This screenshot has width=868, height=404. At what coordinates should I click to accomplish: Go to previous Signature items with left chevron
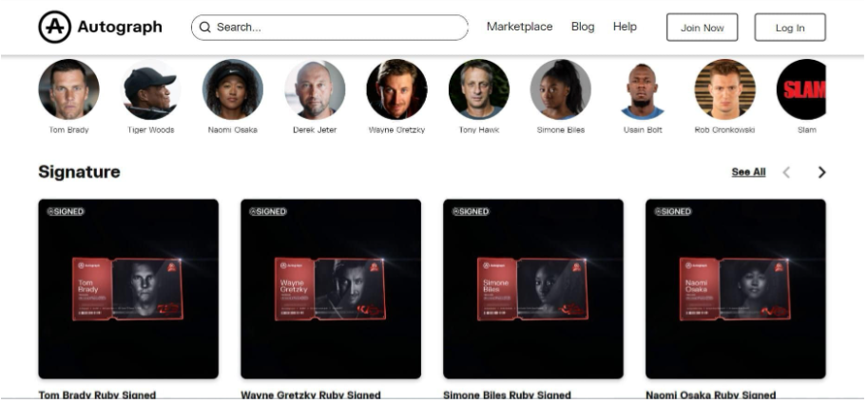click(x=786, y=172)
